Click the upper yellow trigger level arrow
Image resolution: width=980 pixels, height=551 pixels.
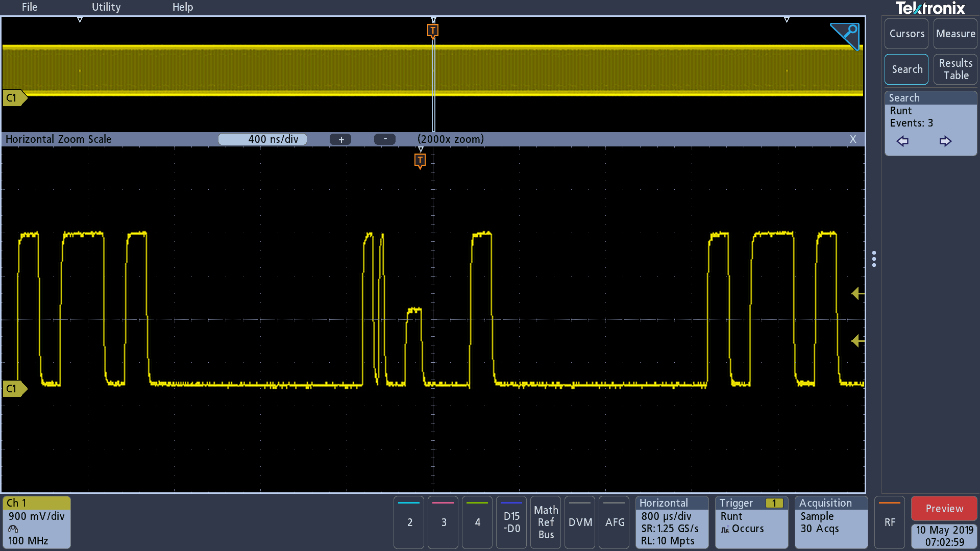point(857,293)
